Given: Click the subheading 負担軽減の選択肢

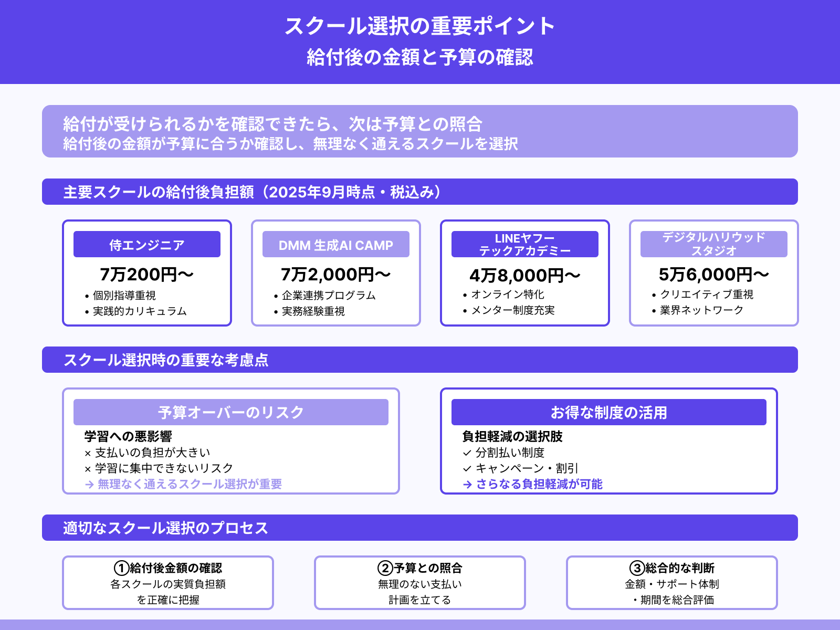Looking at the screenshot, I should point(512,436).
